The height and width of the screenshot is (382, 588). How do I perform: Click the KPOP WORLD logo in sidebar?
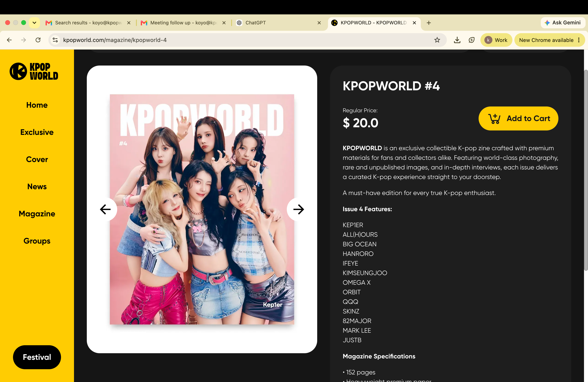click(x=34, y=71)
